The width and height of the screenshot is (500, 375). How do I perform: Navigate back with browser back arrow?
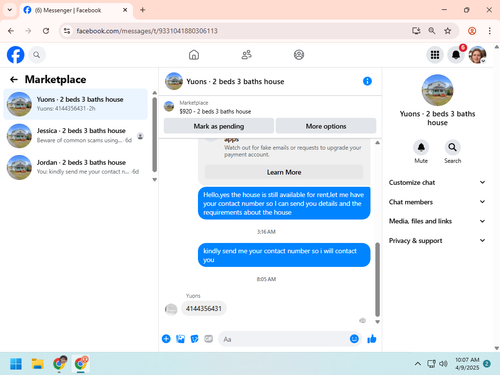(x=11, y=31)
